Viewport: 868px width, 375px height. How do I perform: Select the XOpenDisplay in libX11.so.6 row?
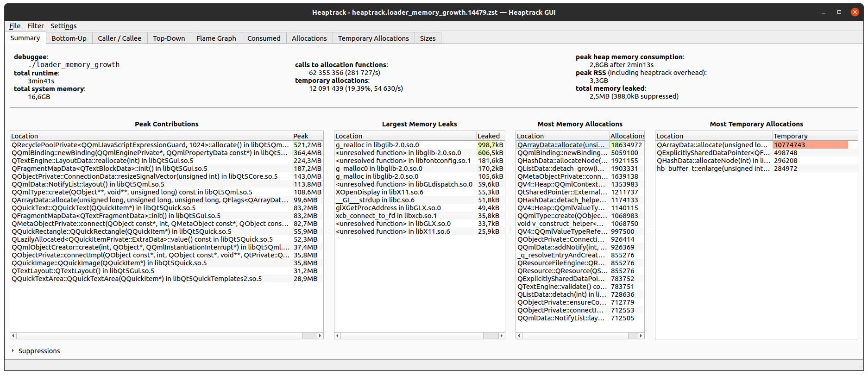(x=420, y=192)
